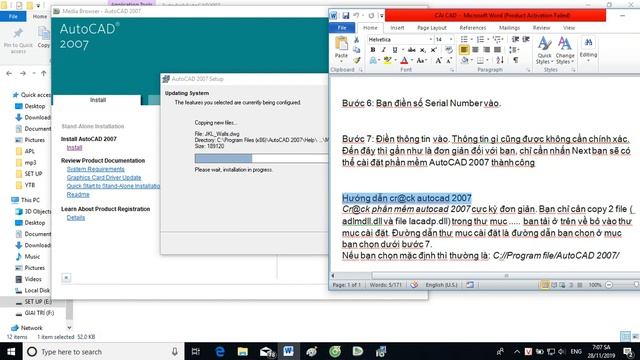Click the Install tab in Media Browser
This screenshot has width=640, height=360.
[98, 100]
